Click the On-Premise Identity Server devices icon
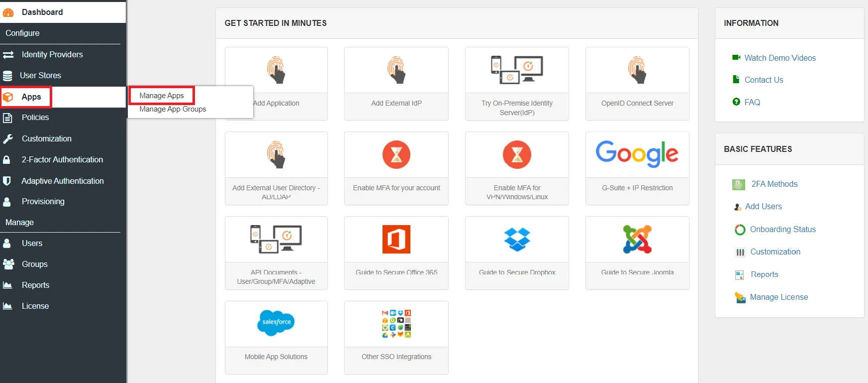The image size is (868, 383). [x=517, y=70]
